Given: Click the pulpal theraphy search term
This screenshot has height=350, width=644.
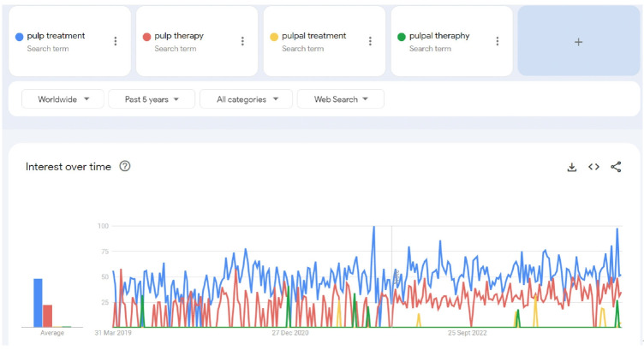Looking at the screenshot, I should 438,36.
